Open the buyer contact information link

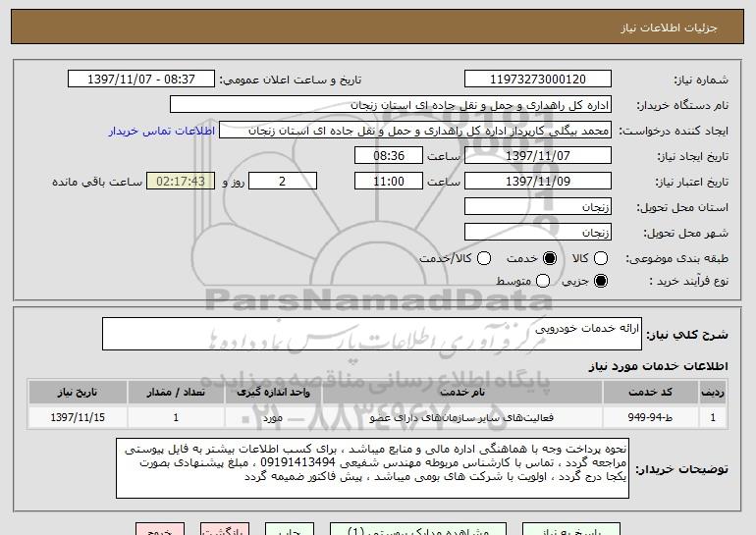click(x=162, y=131)
